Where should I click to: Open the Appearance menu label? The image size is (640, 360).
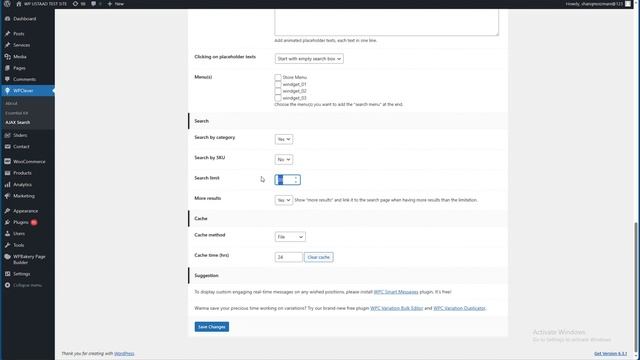[x=25, y=211]
